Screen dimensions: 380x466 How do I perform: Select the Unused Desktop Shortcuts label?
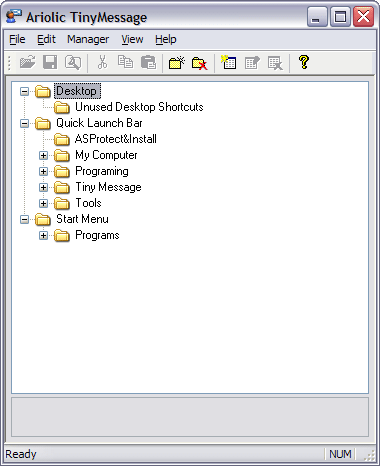point(139,107)
